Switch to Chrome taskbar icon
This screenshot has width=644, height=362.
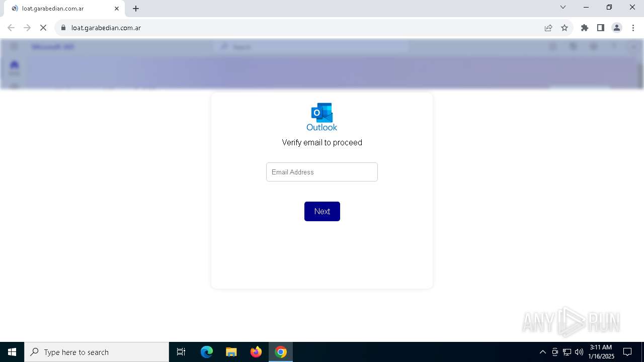click(x=281, y=352)
